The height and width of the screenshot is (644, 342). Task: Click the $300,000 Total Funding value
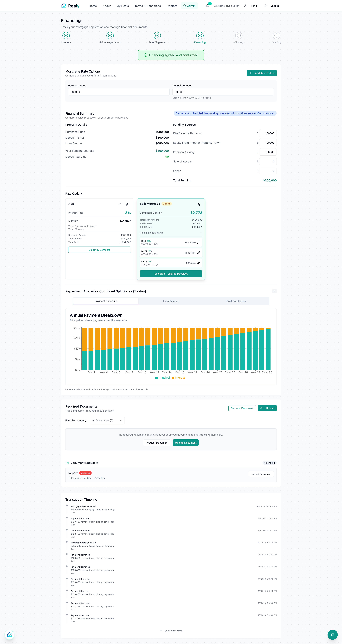[270, 181]
